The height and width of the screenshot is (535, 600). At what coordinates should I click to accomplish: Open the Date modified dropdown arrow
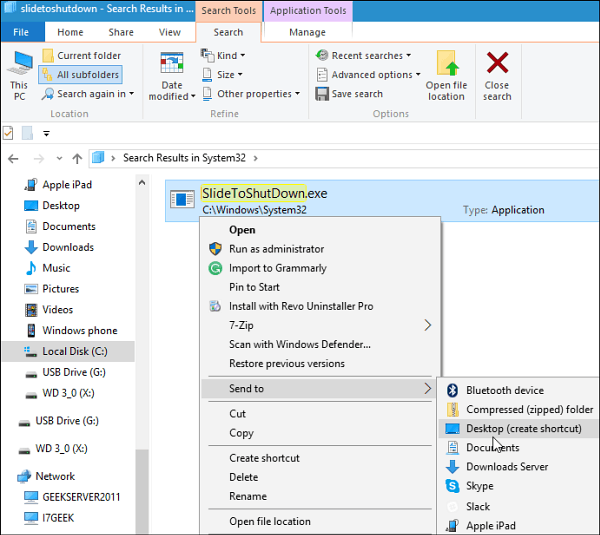click(x=193, y=96)
